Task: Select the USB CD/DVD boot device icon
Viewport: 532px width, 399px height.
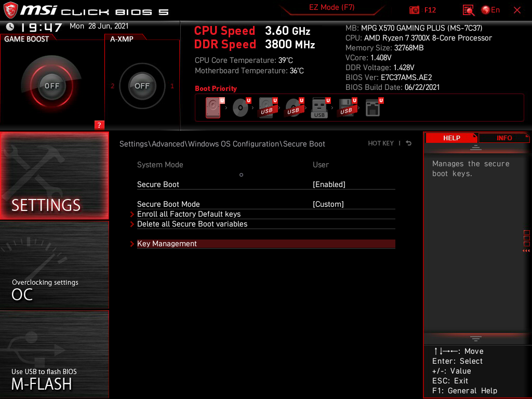Action: tap(295, 108)
